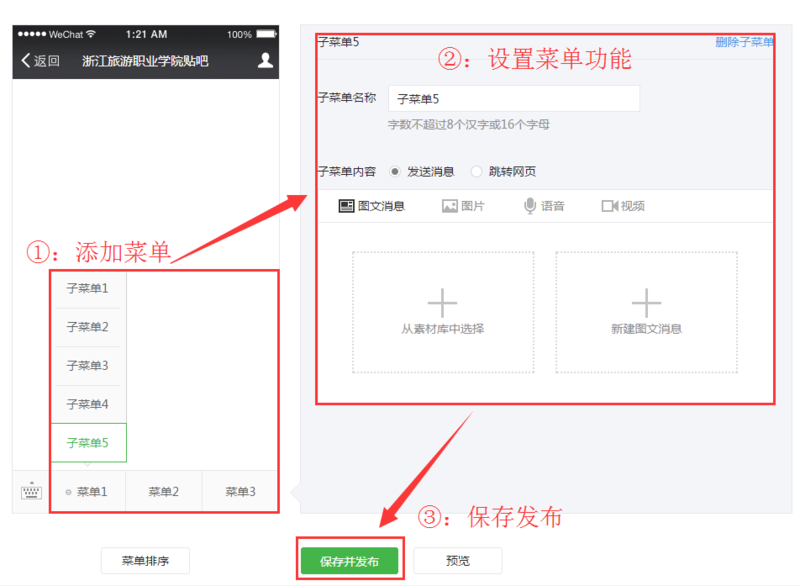Open 菜单2 in the bottom bar

click(164, 492)
